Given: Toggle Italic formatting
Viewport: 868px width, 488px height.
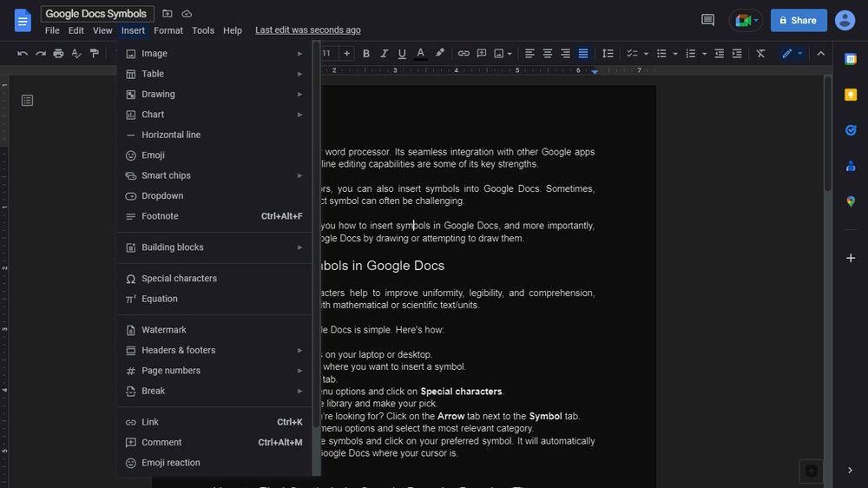Looking at the screenshot, I should (x=384, y=54).
